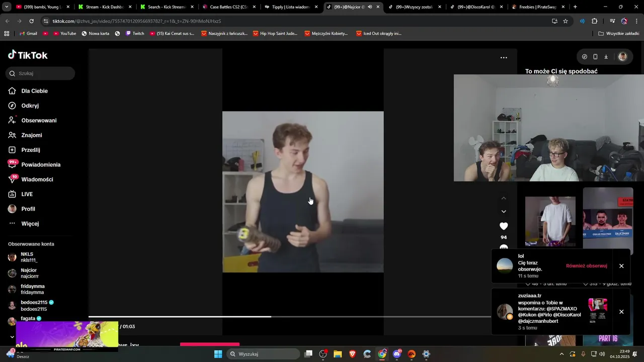Open Najcior followed account
Image resolution: width=644 pixels, height=362 pixels.
(x=29, y=273)
